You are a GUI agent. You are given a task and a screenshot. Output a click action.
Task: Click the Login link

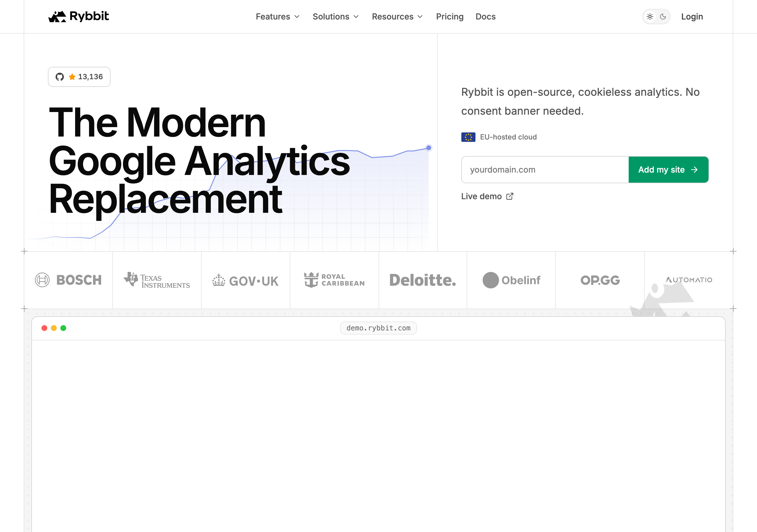pos(692,17)
